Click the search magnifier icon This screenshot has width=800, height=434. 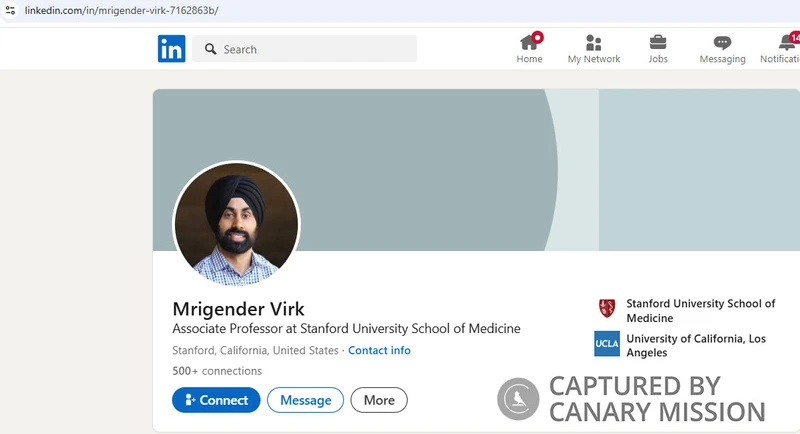click(x=210, y=49)
